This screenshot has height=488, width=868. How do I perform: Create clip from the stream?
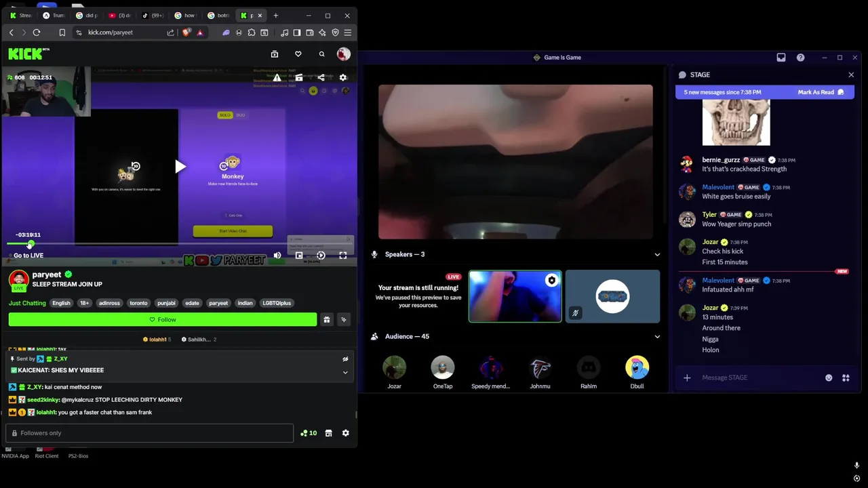299,78
